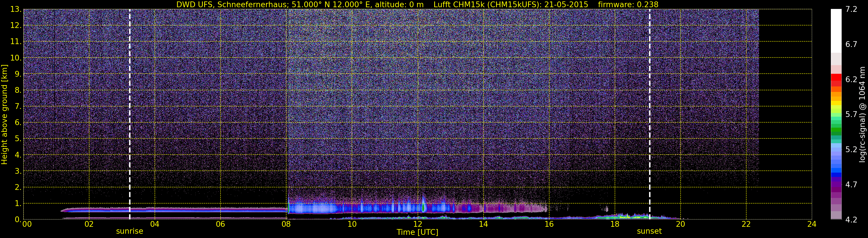This screenshot has width=868, height=238.
Task: Click the green segment of the colorbar
Action: coord(836,130)
